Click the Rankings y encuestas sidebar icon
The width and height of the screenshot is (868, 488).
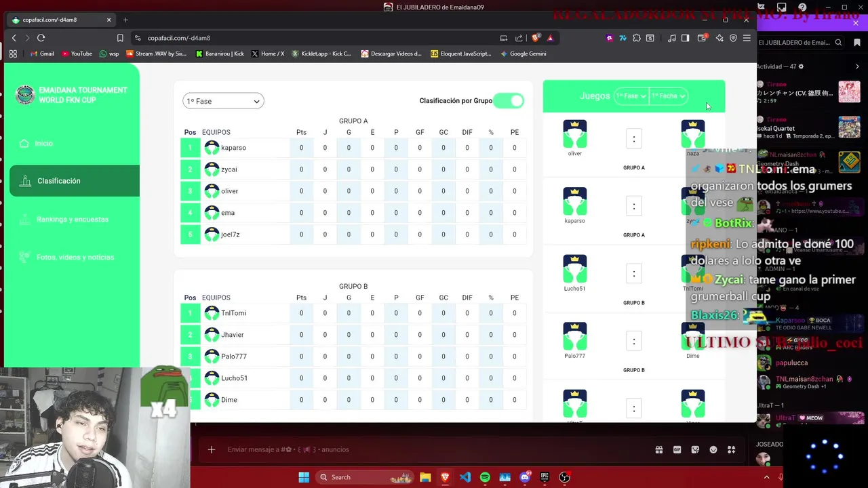25,220
